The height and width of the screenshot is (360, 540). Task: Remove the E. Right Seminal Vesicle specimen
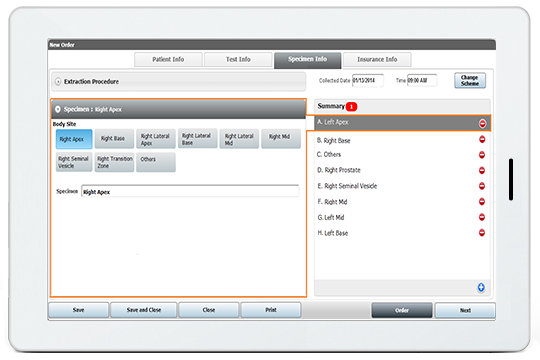pyautogui.click(x=482, y=186)
